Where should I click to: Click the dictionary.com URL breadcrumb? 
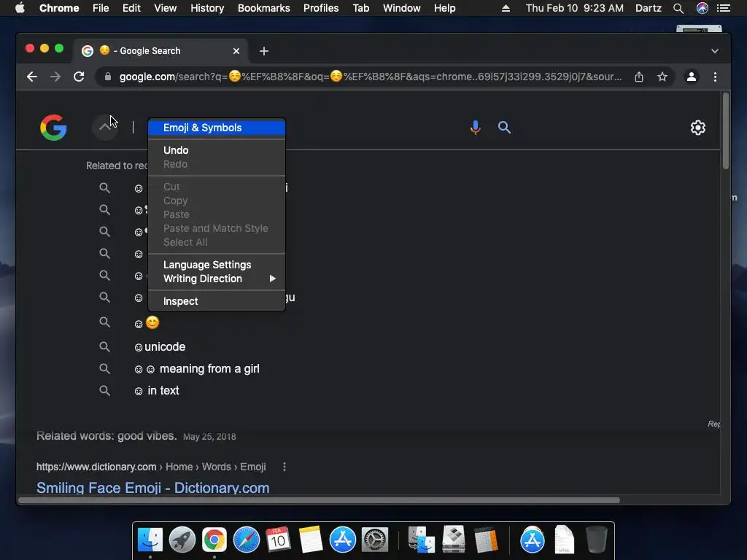point(151,467)
